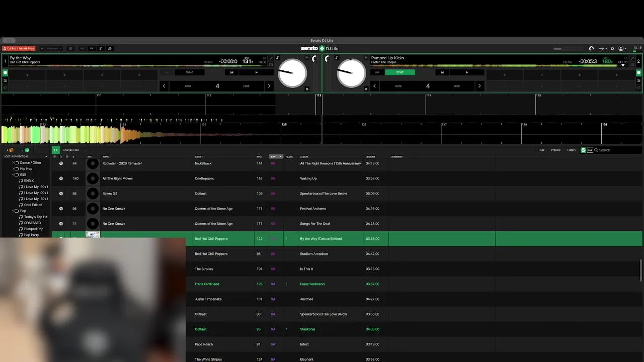Select the Rockstar - 2020 Remaster track
The width and height of the screenshot is (644, 362).
click(122, 163)
